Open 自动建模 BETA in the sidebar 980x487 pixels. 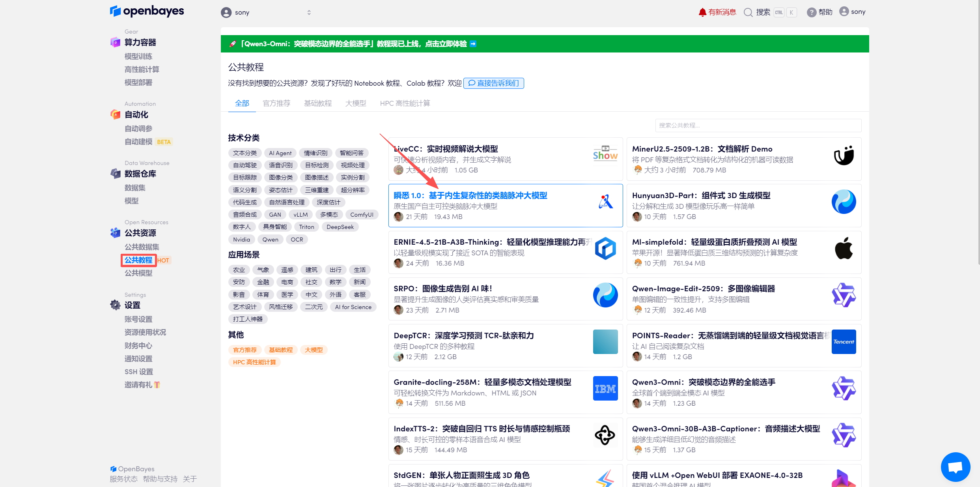pos(148,142)
